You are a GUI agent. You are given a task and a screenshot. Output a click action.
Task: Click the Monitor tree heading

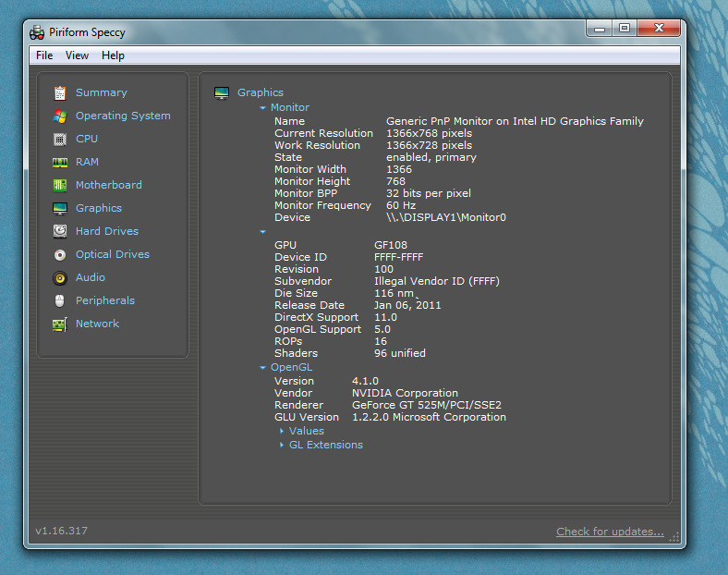[290, 107]
